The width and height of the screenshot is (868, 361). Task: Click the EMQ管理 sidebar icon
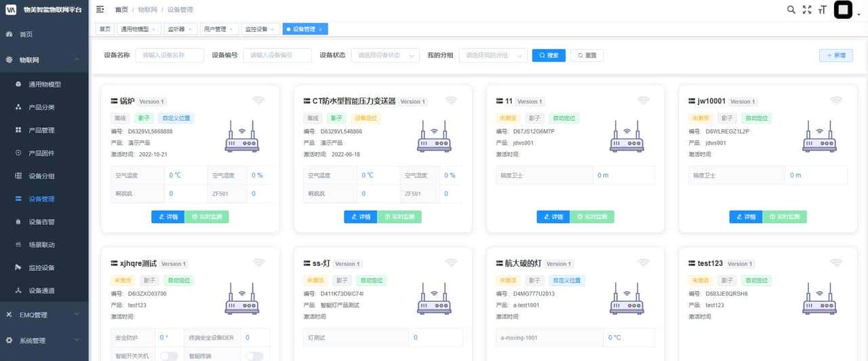click(9, 315)
